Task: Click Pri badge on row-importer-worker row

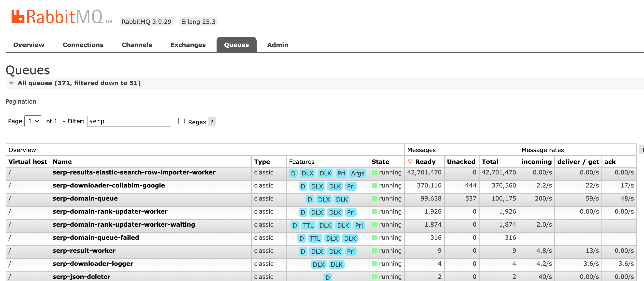Action: tap(341, 173)
